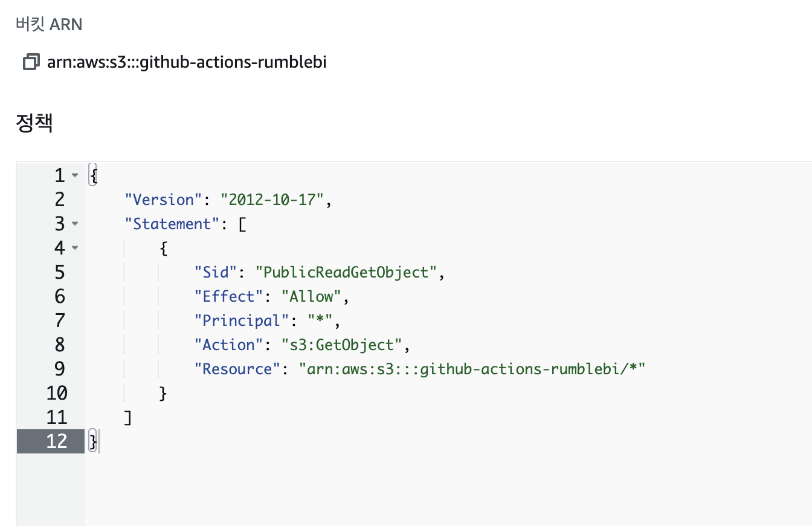The image size is (812, 526).
Task: Collapse the Statement array fold arrow on line 3
Action: click(x=75, y=224)
